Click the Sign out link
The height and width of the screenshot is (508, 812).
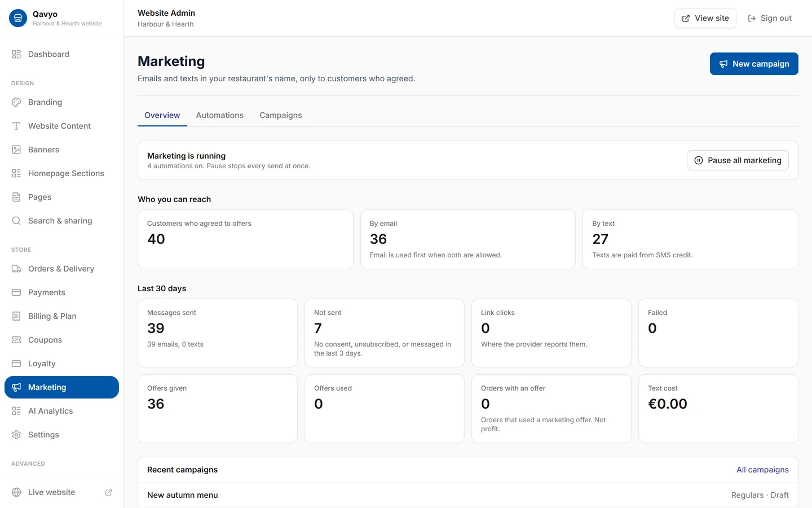(x=770, y=18)
